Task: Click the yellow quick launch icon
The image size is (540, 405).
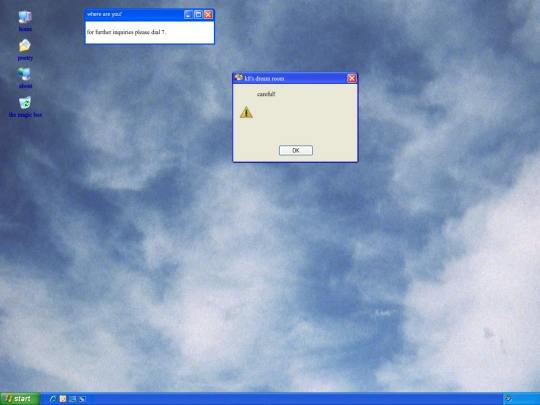Action: click(63, 399)
